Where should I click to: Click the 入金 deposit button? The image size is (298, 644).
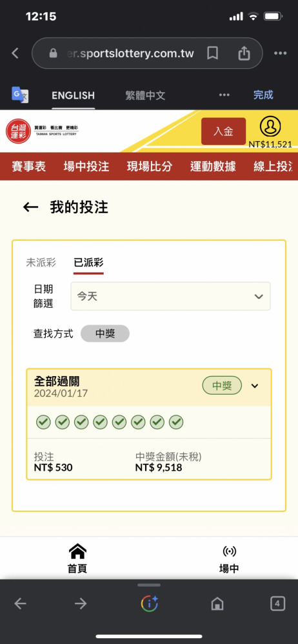(x=223, y=131)
